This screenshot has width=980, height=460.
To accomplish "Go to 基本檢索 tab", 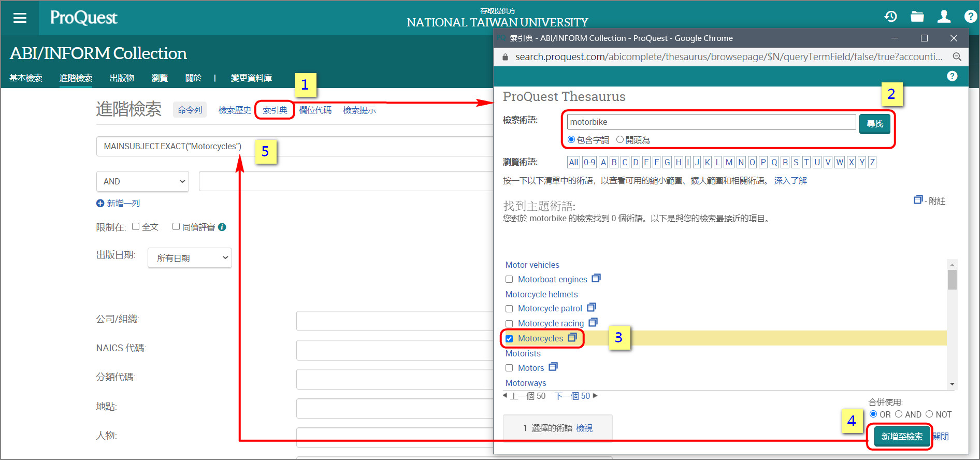I will [x=26, y=78].
